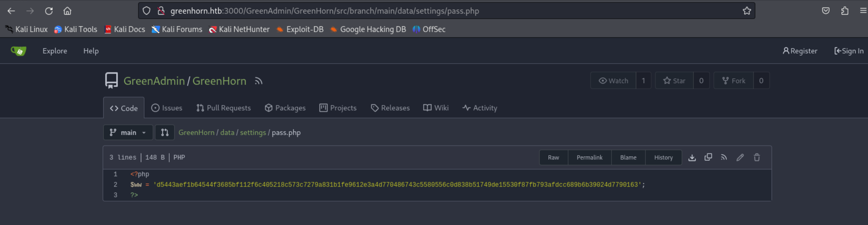
Task: Open Firefox application menu
Action: pyautogui.click(x=863, y=11)
